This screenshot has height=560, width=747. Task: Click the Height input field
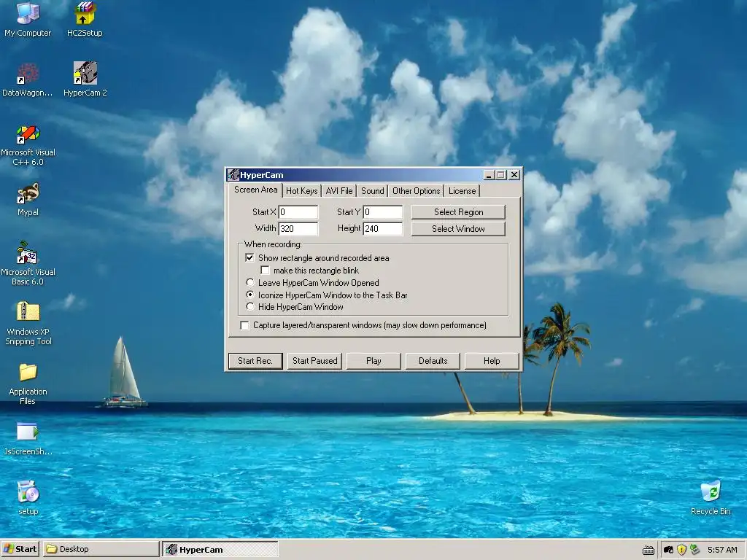point(383,228)
